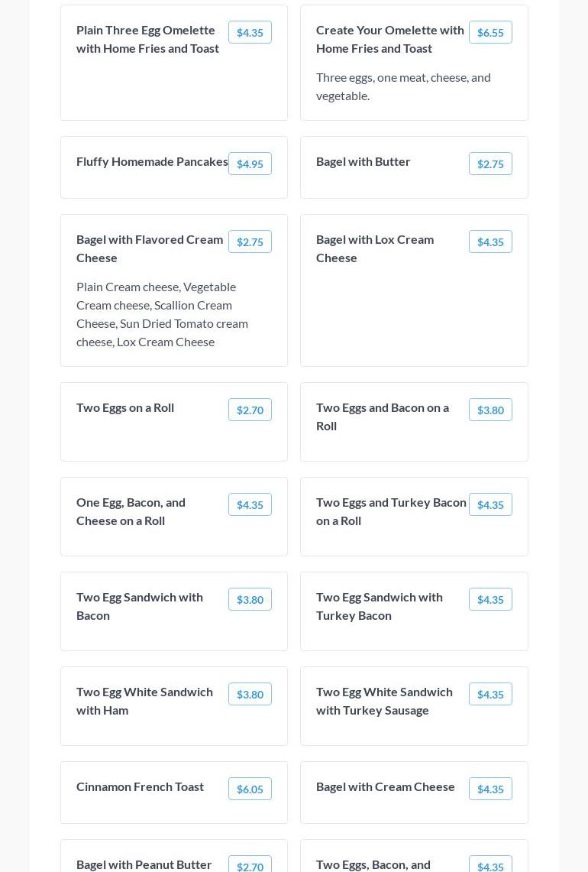Click the $6.05 Cinnamon French Toast price

coord(250,789)
